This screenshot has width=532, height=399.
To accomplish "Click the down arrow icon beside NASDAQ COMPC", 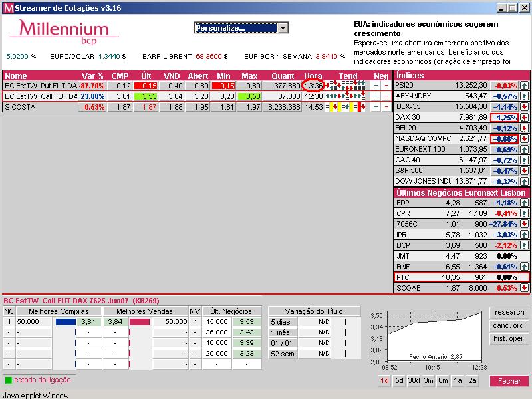I will click(x=524, y=139).
